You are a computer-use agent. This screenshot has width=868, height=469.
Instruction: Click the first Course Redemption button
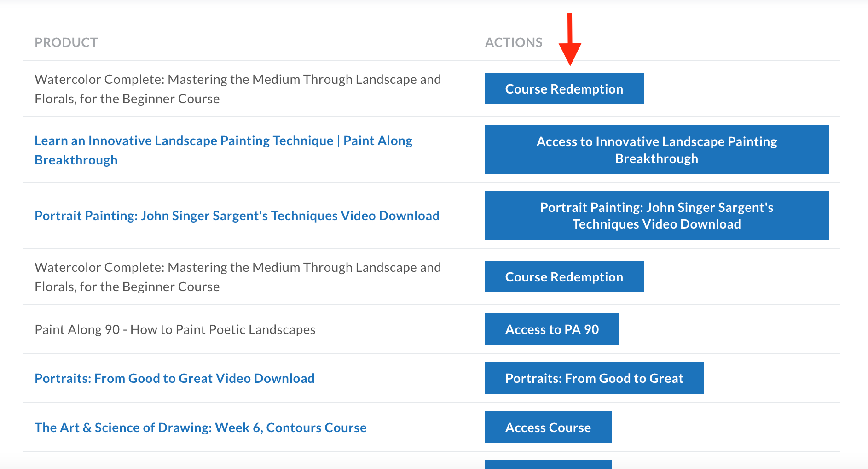coord(564,88)
